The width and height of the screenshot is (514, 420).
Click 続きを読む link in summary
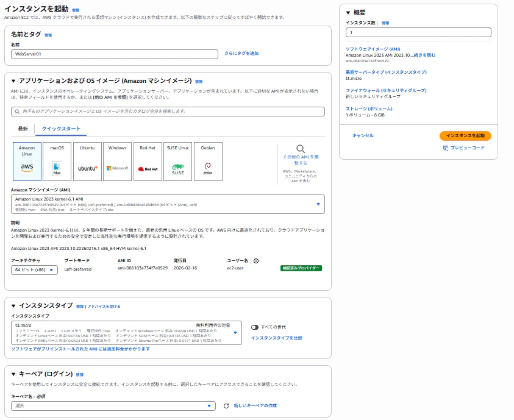click(424, 55)
